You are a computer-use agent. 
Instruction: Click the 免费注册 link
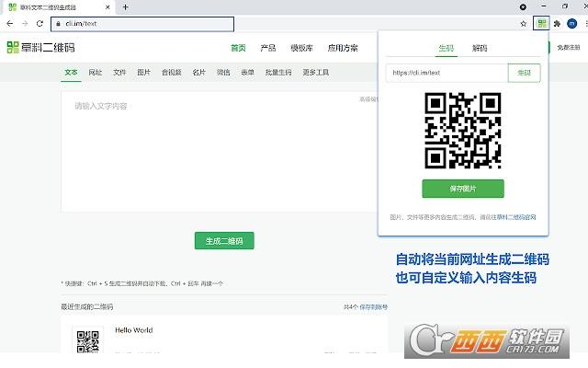coord(569,47)
